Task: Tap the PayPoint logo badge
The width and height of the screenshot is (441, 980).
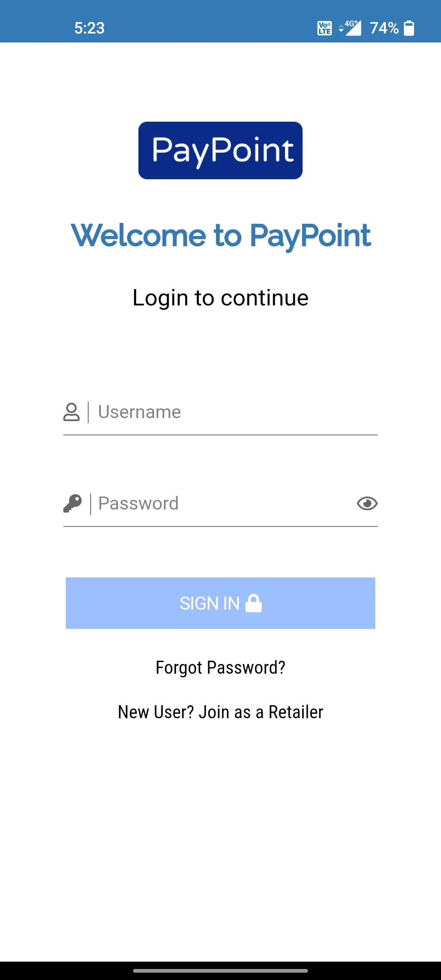Action: 220,150
